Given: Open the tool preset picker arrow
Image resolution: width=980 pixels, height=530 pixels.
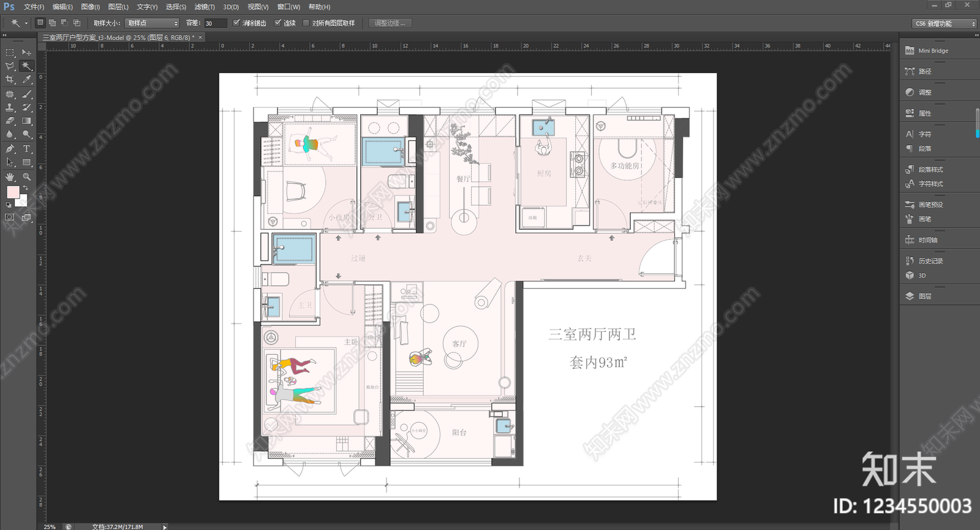Looking at the screenshot, I should click(26, 23).
